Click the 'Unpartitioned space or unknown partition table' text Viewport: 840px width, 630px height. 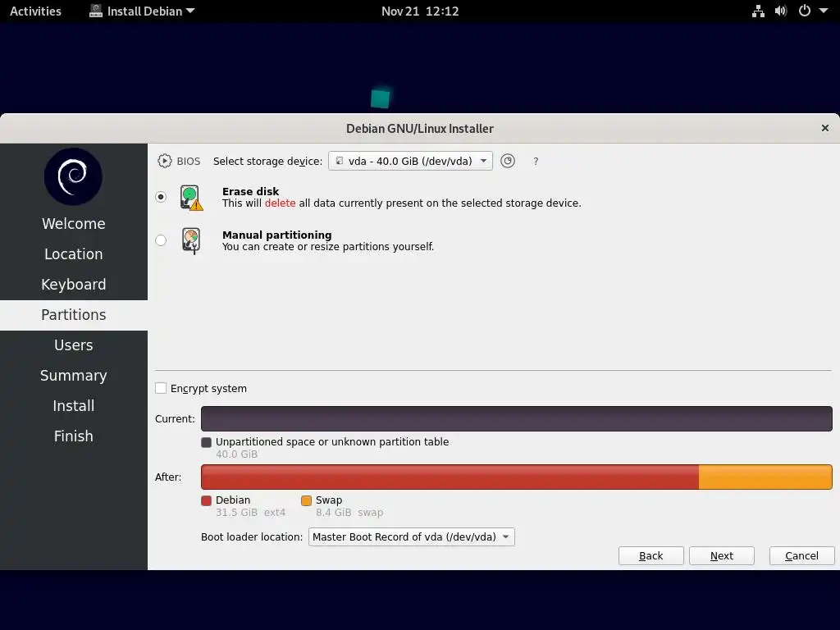[x=332, y=442]
